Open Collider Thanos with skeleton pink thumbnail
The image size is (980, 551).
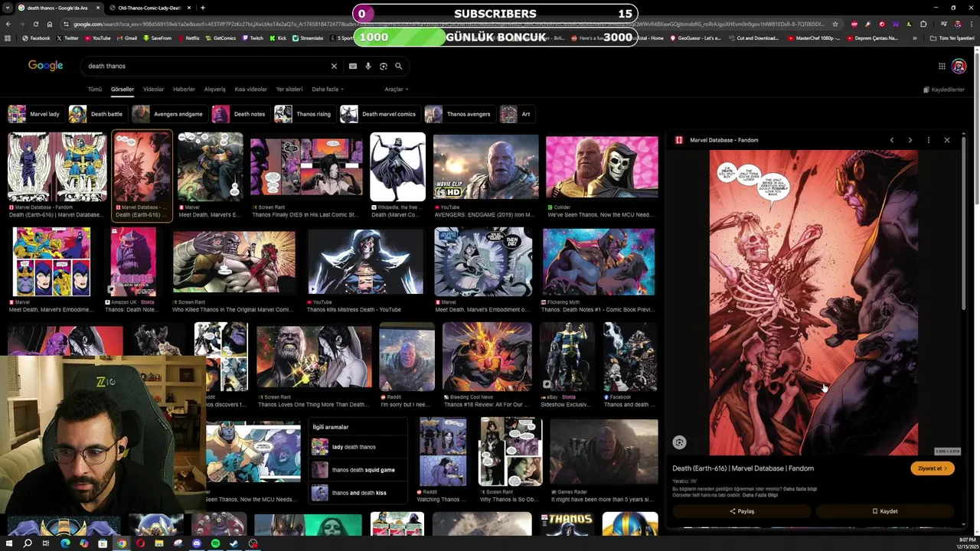[x=602, y=167]
